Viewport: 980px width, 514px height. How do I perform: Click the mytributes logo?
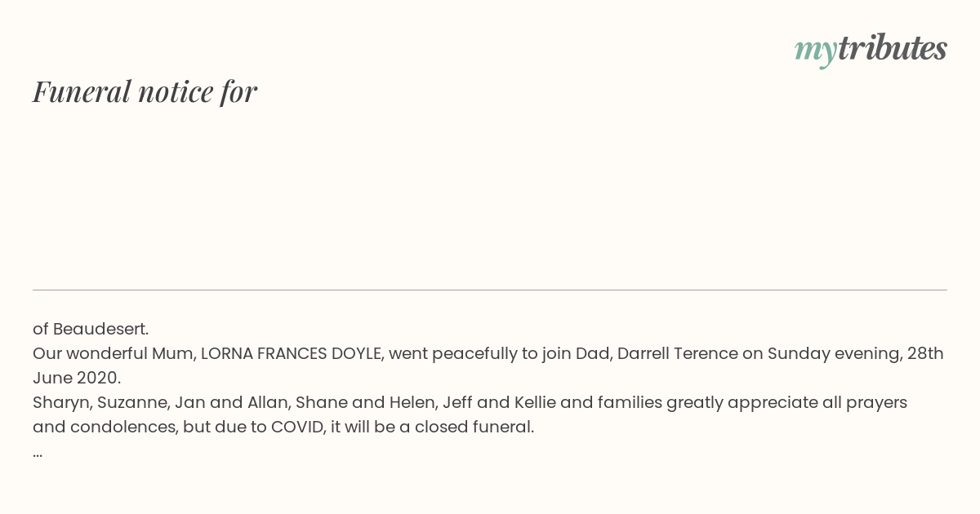pyautogui.click(x=871, y=50)
